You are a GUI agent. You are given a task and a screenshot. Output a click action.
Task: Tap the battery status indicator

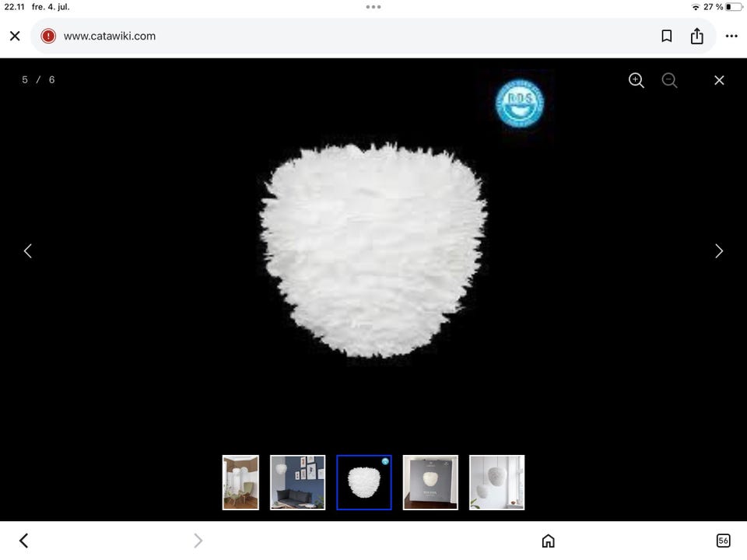tap(734, 7)
